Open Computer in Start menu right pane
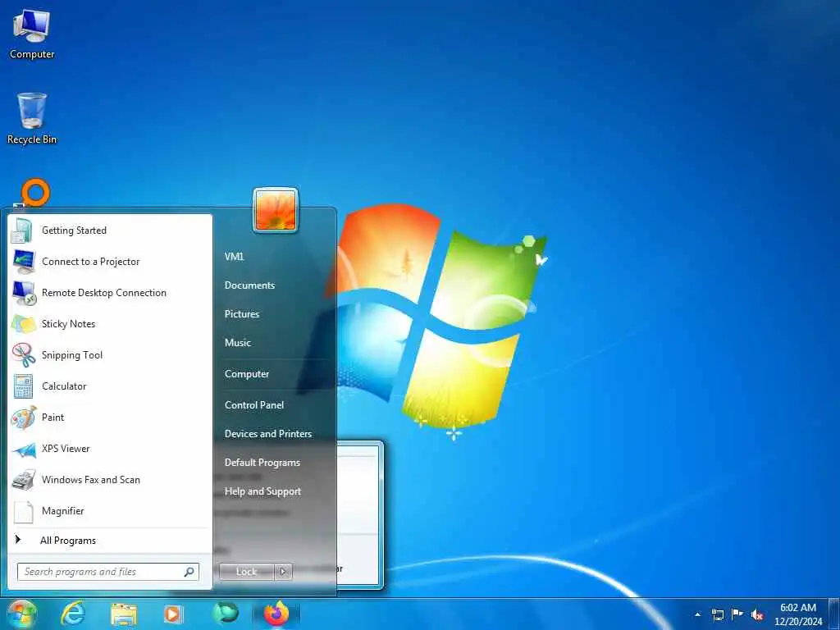Screen dimensions: 840x630 (x=246, y=374)
